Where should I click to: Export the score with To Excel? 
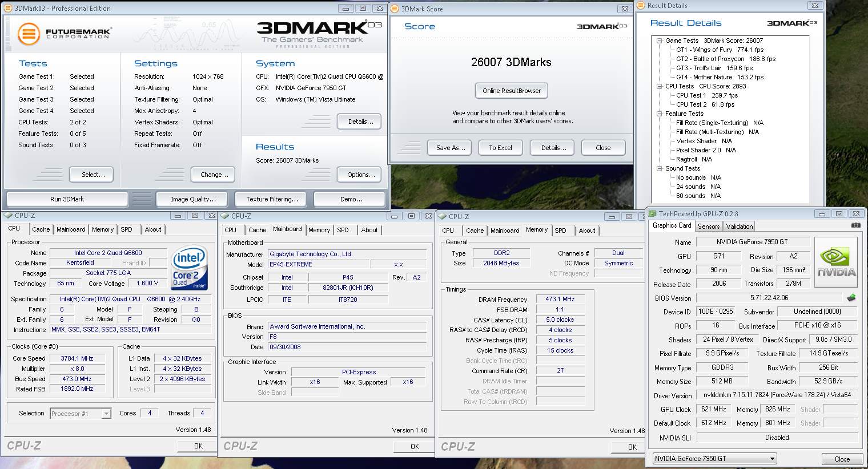point(500,148)
